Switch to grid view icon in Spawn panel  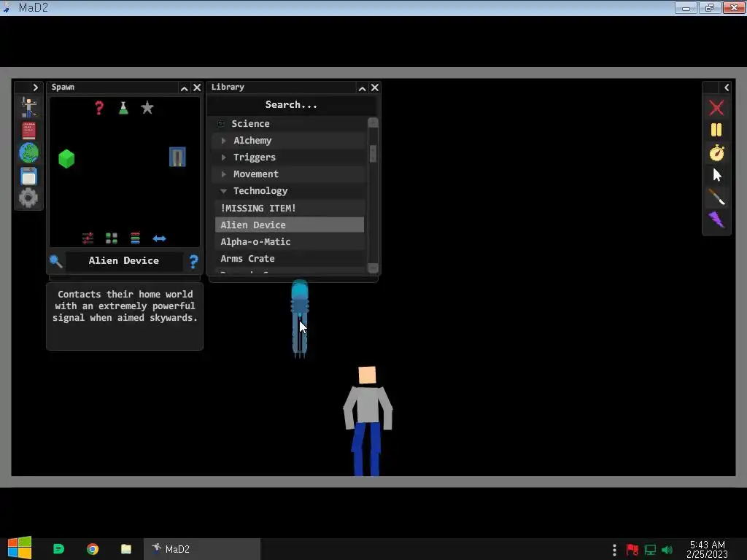(112, 238)
